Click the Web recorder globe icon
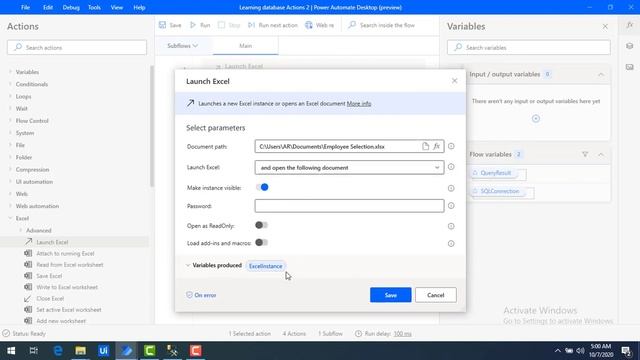Screen dimensions: 640x360 pyautogui.click(x=309, y=25)
